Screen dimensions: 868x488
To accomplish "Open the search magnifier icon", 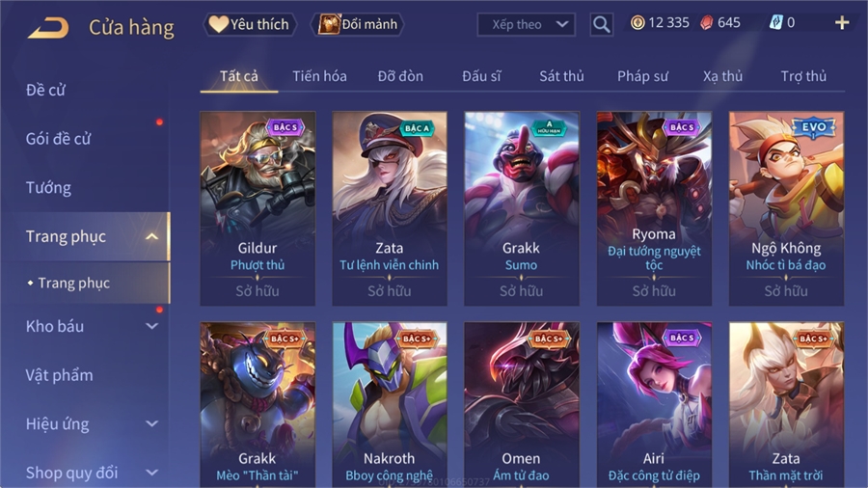I will [x=601, y=24].
